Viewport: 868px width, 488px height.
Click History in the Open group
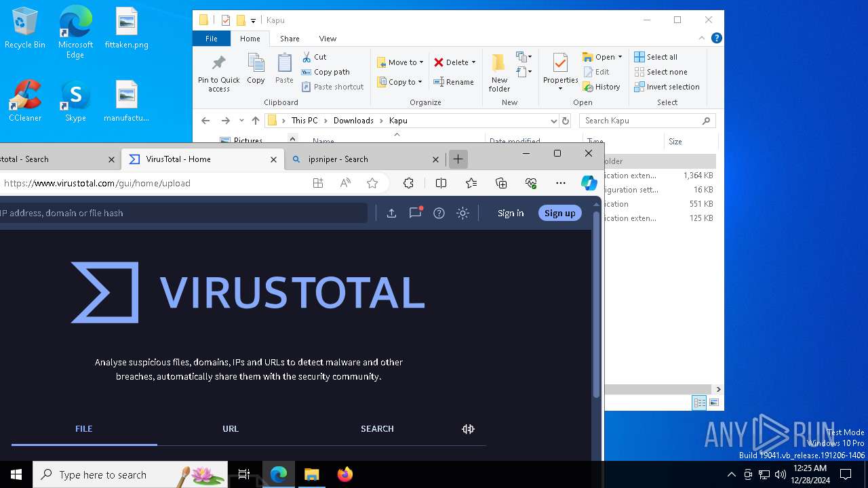coord(601,87)
